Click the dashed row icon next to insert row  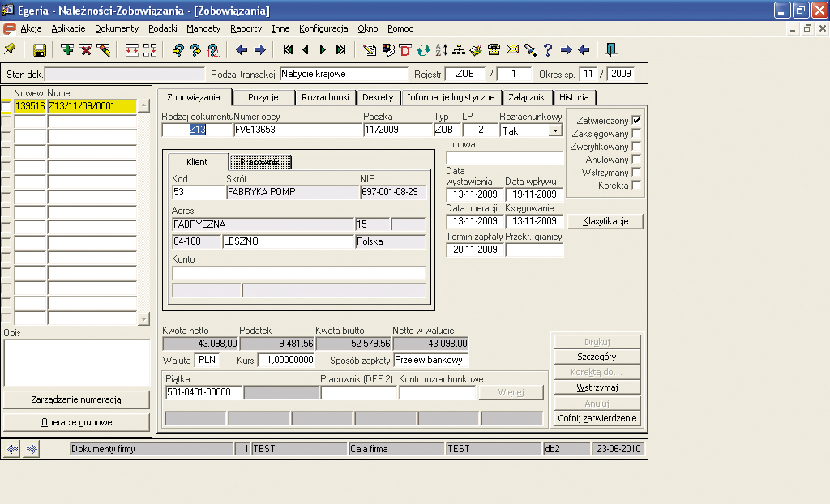pyautogui.click(x=150, y=49)
